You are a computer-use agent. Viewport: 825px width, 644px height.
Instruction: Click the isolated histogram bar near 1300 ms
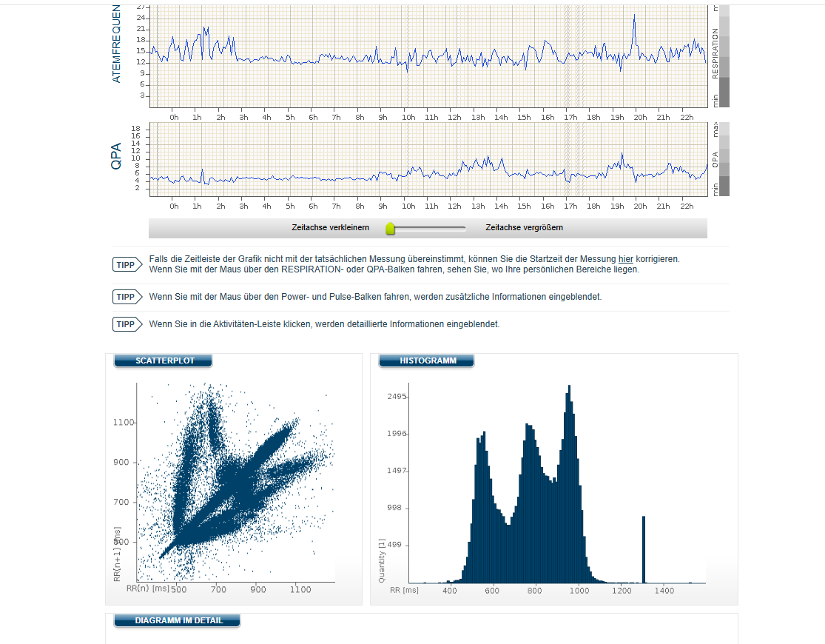644,549
